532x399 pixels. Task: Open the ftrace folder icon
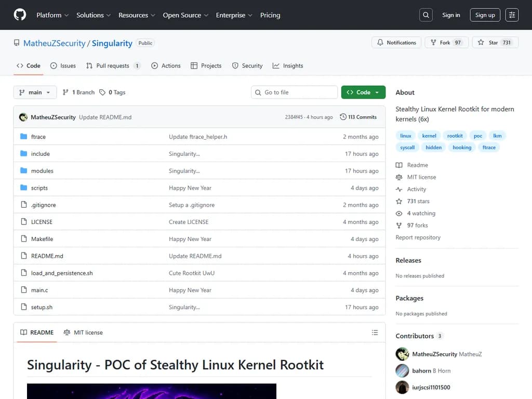coord(23,137)
